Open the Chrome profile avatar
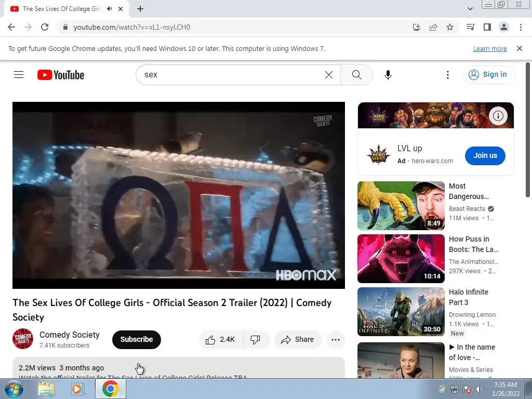The width and height of the screenshot is (532, 399). (x=504, y=27)
